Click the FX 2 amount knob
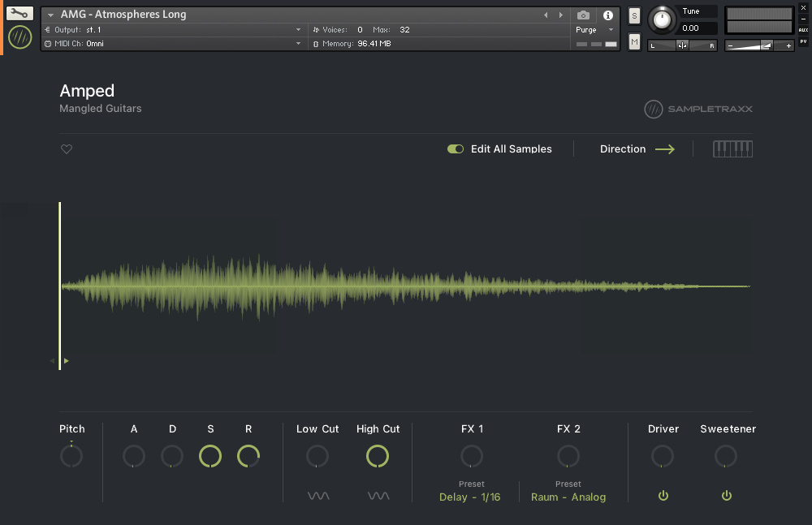 pyautogui.click(x=568, y=456)
